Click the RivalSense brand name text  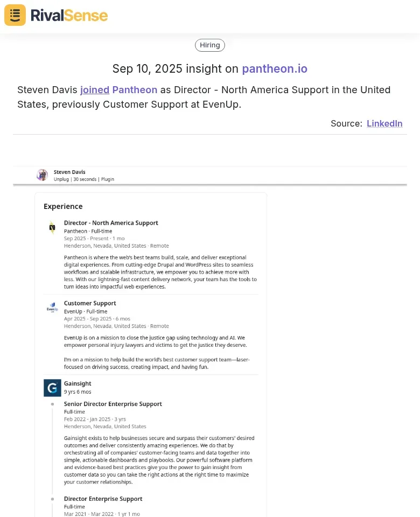(x=69, y=16)
